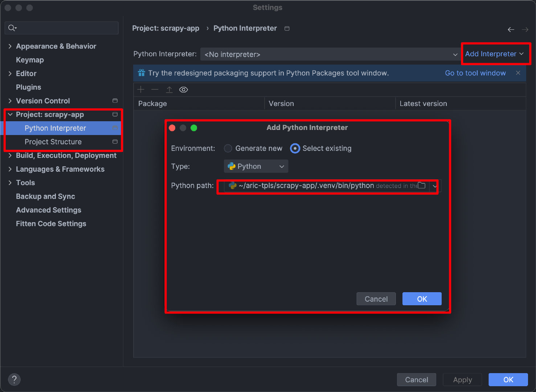Close the Add Python Interpreter dialog
Image resolution: width=536 pixels, height=392 pixels.
tap(172, 128)
